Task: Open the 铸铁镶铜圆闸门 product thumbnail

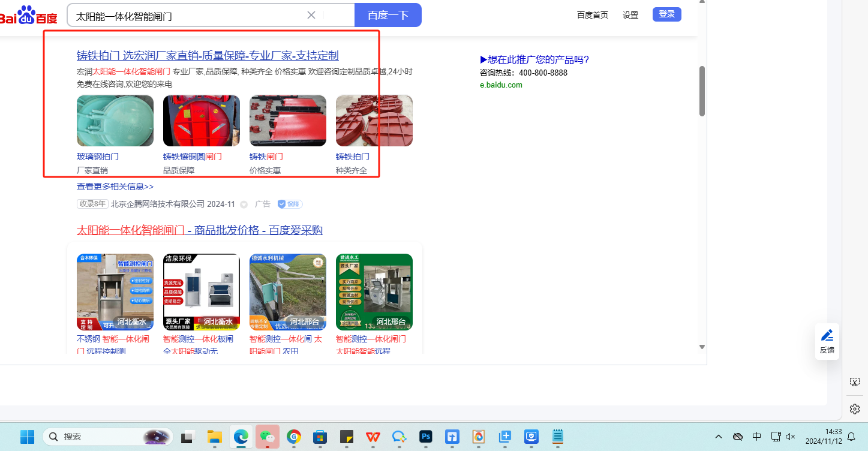Action: point(202,121)
